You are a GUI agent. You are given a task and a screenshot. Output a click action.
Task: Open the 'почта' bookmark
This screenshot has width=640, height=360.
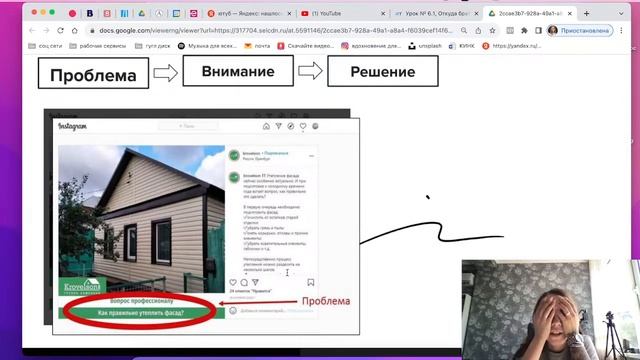tap(257, 46)
